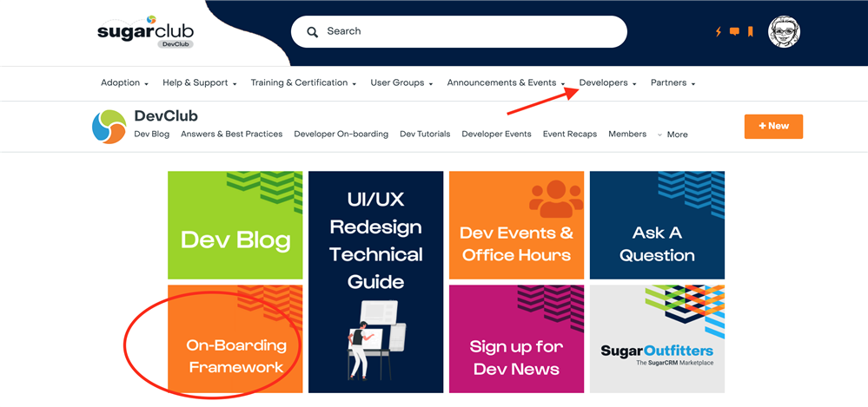Open the chat messages icon
This screenshot has width=868, height=407.
pos(734,31)
